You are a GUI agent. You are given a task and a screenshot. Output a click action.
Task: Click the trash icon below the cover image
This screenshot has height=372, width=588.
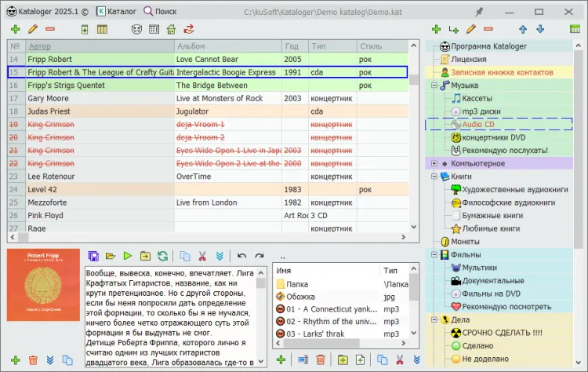[33, 360]
